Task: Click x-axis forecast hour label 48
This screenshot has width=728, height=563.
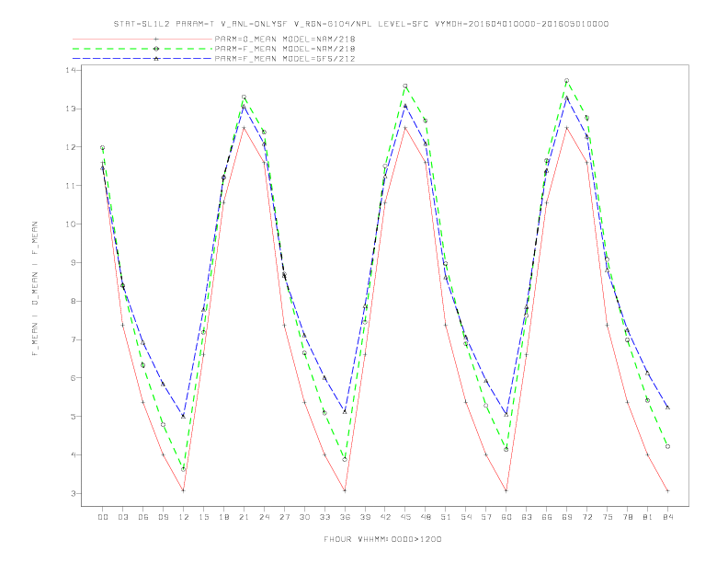Action: [426, 517]
